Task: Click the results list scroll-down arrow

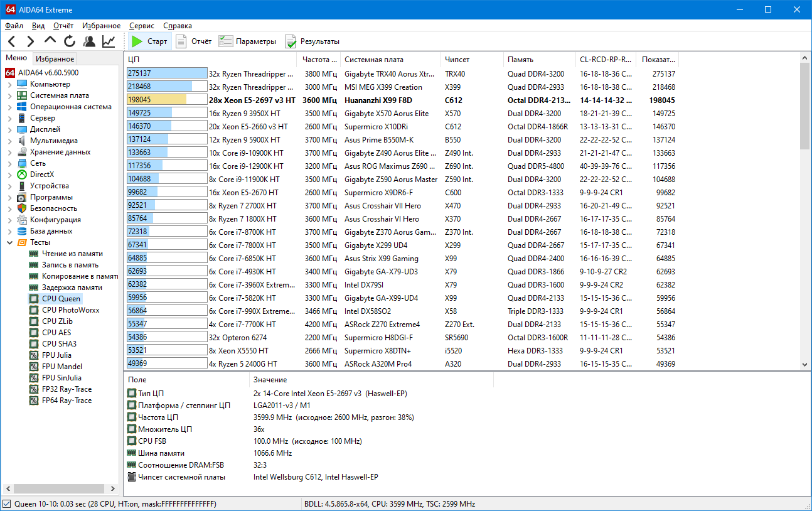Action: [805, 364]
